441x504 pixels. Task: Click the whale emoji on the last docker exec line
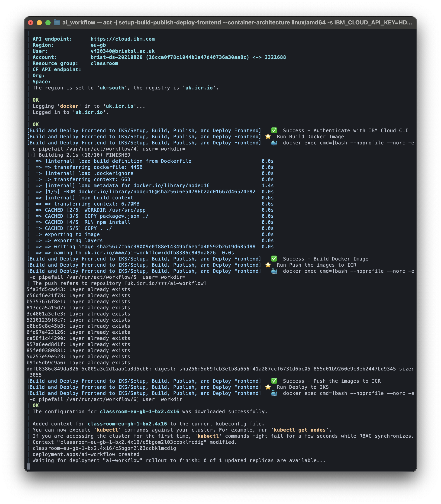(x=274, y=393)
